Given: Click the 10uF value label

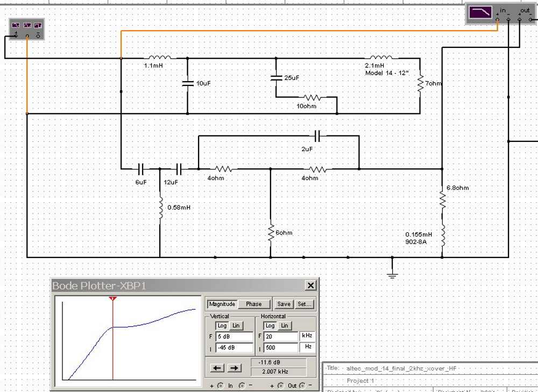Looking at the screenshot, I should tap(203, 83).
